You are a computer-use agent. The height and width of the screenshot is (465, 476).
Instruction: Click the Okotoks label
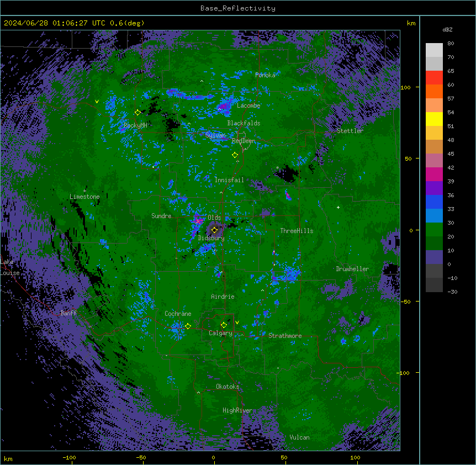[228, 387]
